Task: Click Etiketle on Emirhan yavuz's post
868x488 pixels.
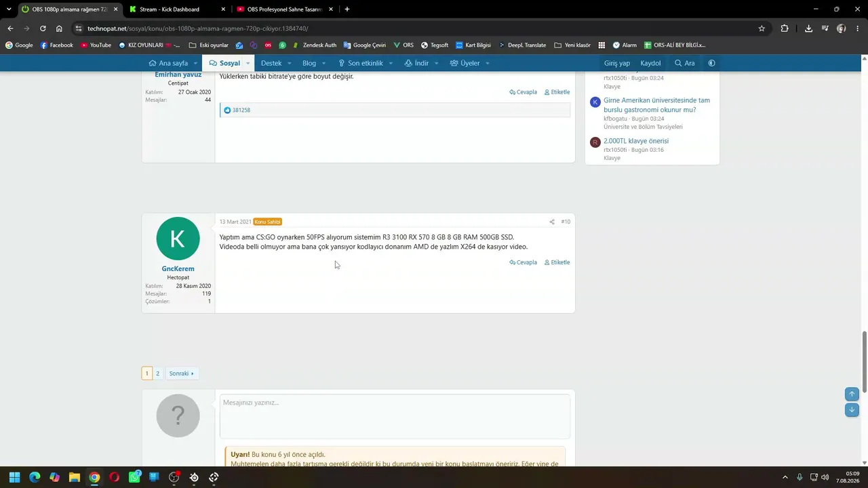Action: point(557,92)
